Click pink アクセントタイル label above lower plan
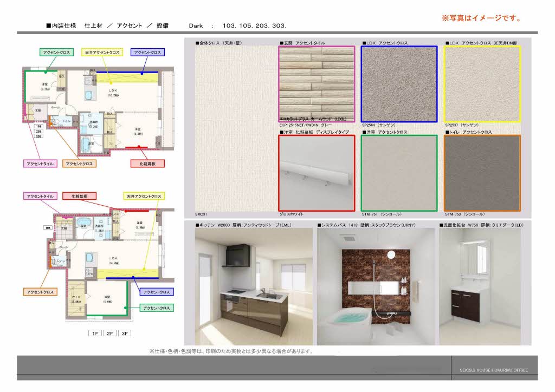Screen dimensions: 555x392 (40, 195)
